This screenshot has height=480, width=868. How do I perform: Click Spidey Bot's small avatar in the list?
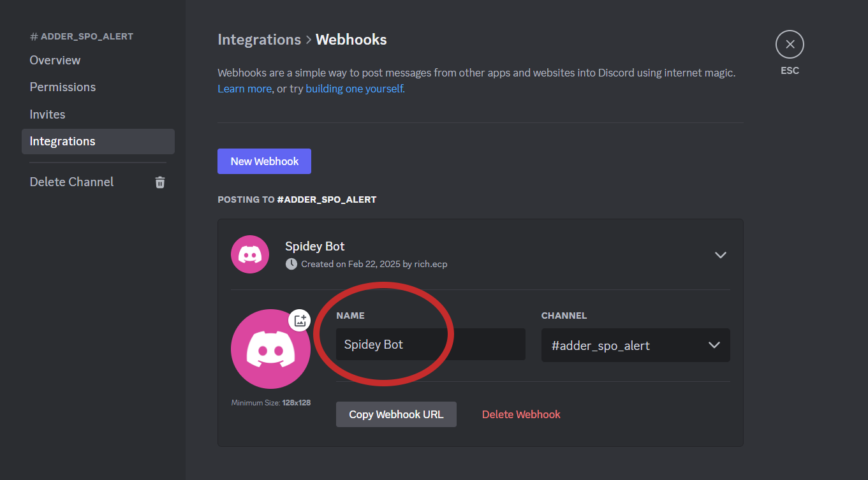click(x=250, y=254)
